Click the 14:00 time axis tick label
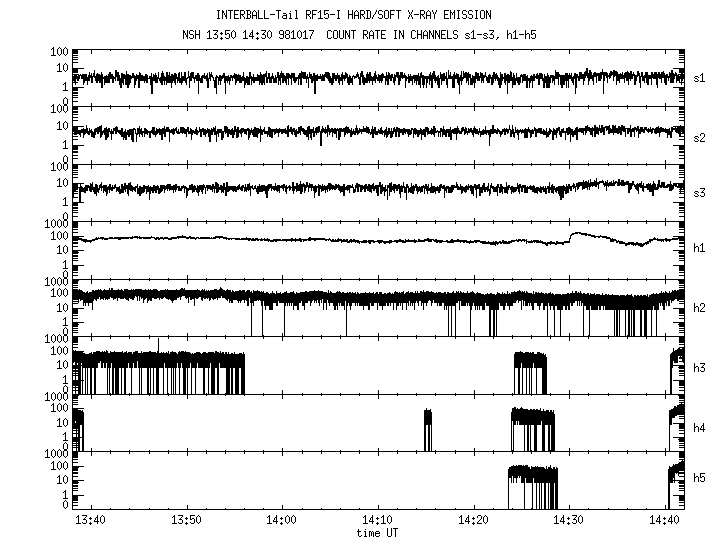720x550 pixels. coord(282,520)
